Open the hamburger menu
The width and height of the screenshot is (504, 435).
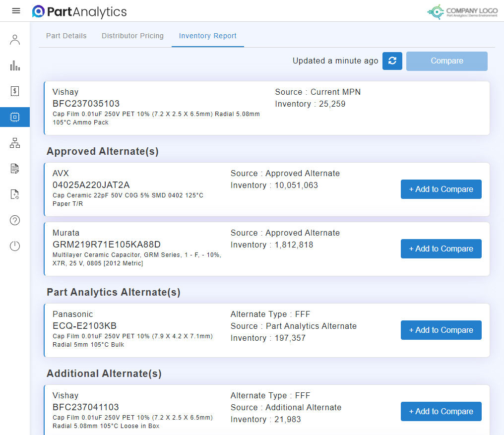[16, 11]
